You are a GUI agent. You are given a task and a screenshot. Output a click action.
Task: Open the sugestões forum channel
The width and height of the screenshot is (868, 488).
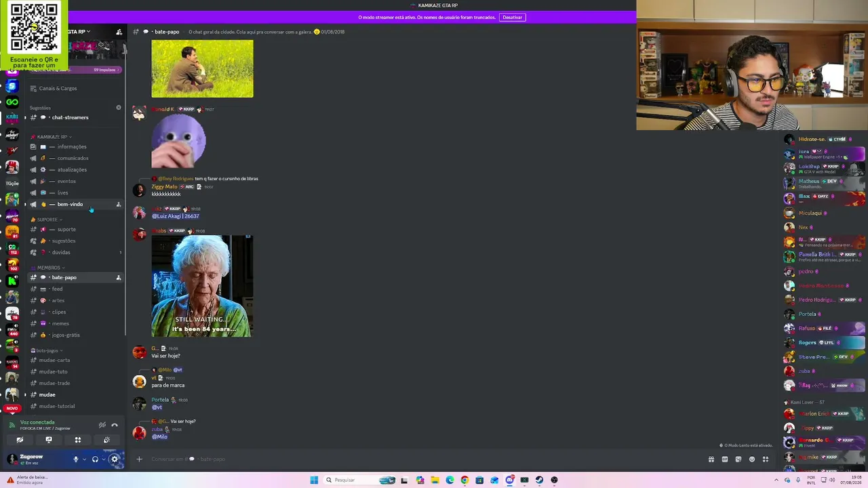coord(75,241)
